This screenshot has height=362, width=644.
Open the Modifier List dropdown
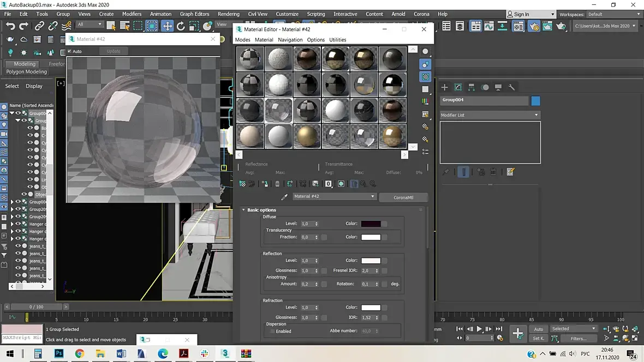coord(490,115)
